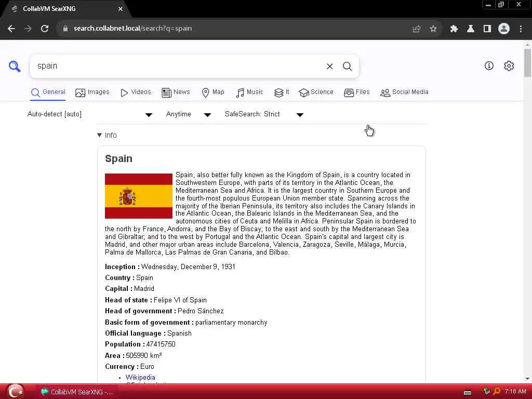Click the orange magnifier tray icon
The width and height of the screenshot is (532, 399).
(497, 392)
